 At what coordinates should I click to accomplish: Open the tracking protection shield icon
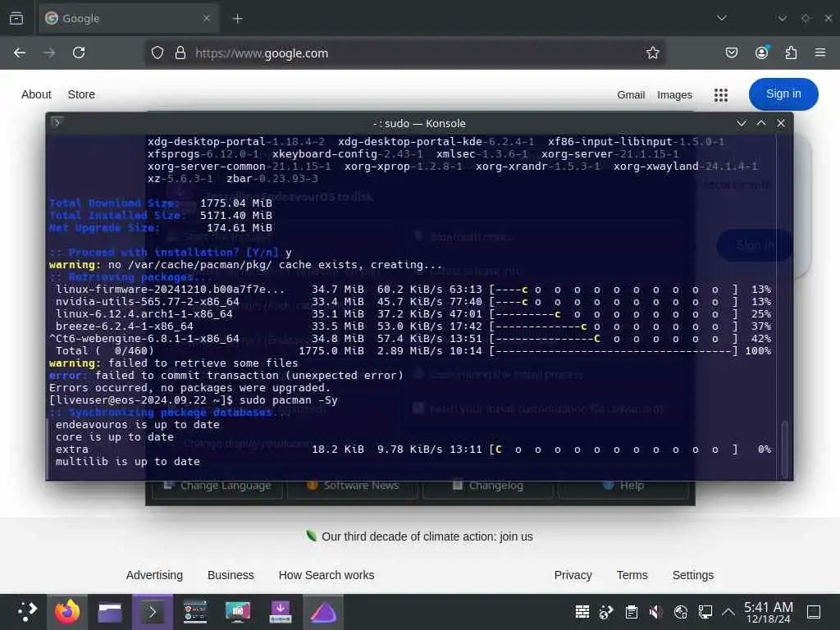pos(157,52)
